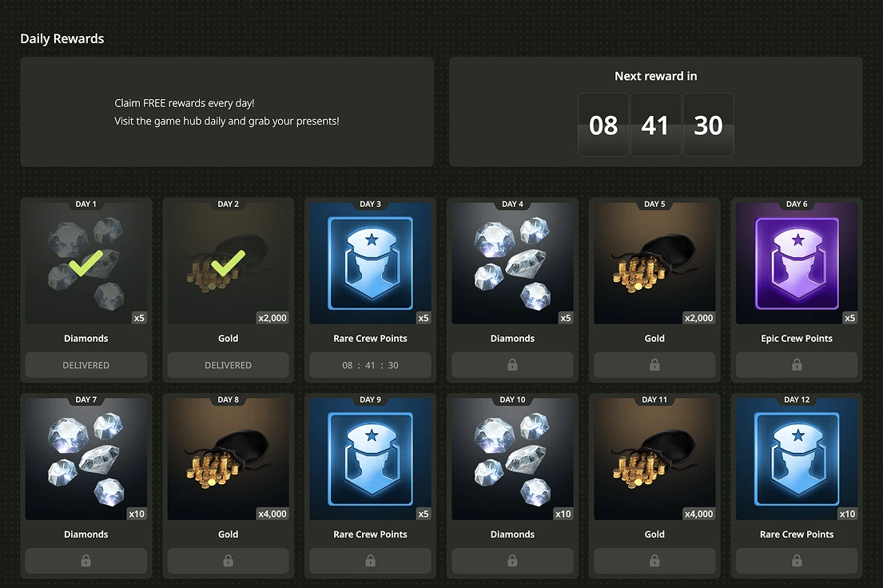Click the Day 9 Rare Crew Points icon
This screenshot has height=588, width=883.
[x=370, y=459]
